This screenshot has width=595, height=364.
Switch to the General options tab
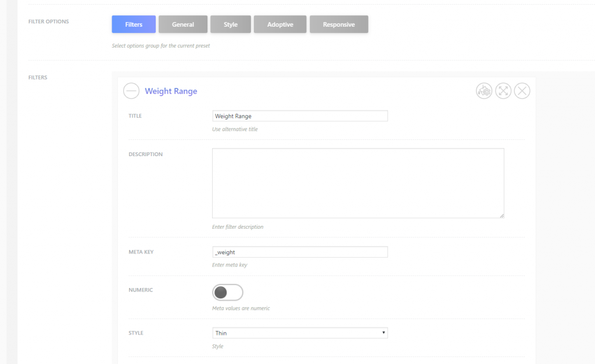pyautogui.click(x=183, y=24)
